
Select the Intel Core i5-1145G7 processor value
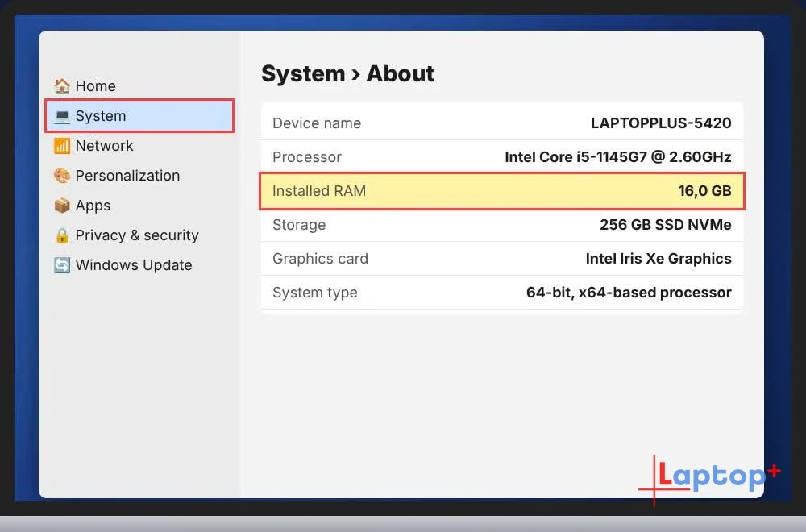click(618, 157)
